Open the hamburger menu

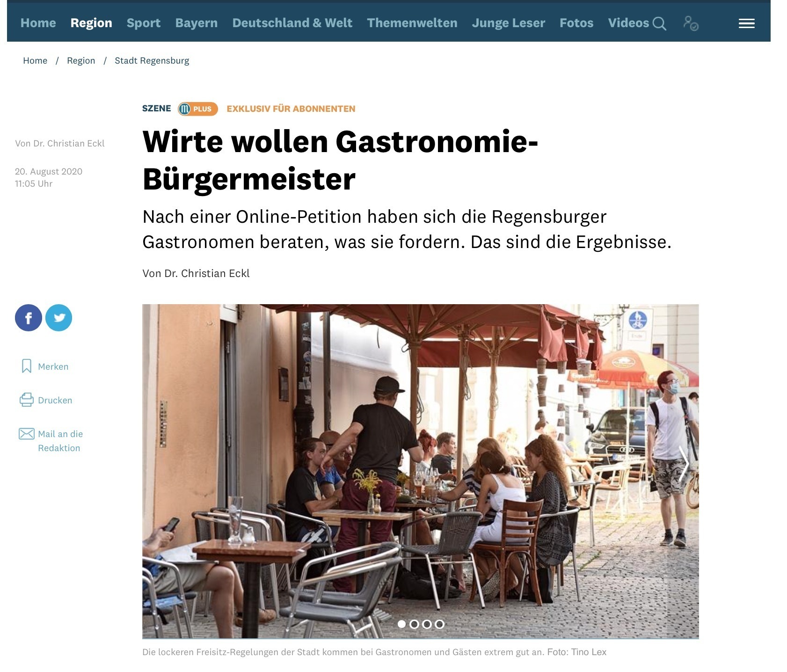(746, 23)
